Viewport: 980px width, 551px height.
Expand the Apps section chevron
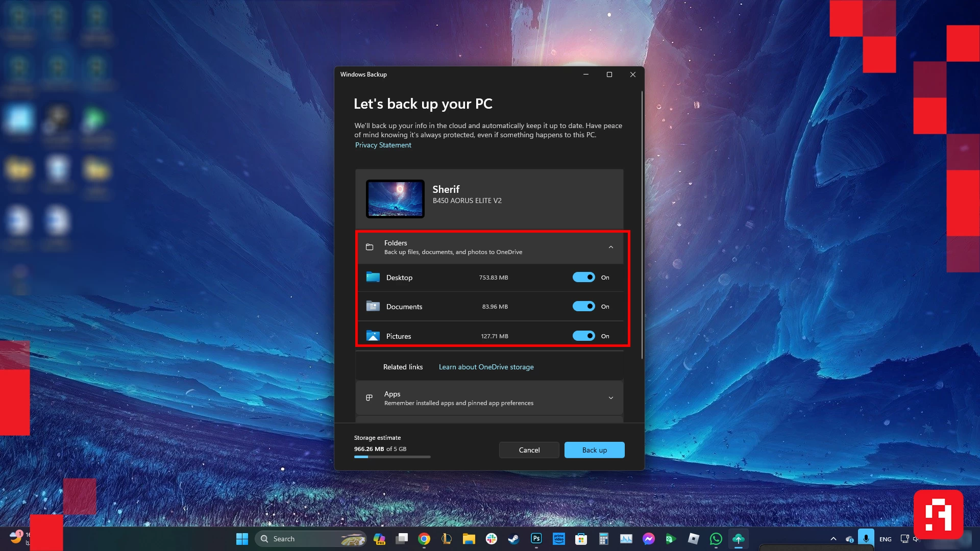(x=611, y=398)
